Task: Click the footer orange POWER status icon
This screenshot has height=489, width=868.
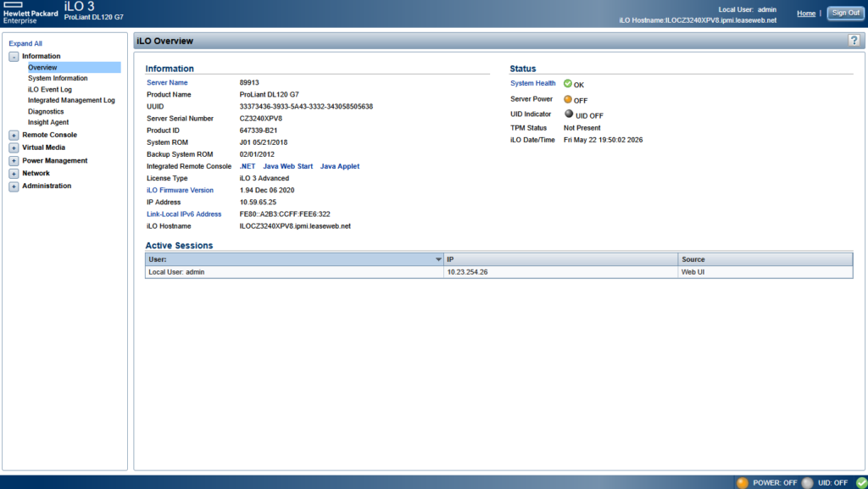Action: pyautogui.click(x=743, y=483)
